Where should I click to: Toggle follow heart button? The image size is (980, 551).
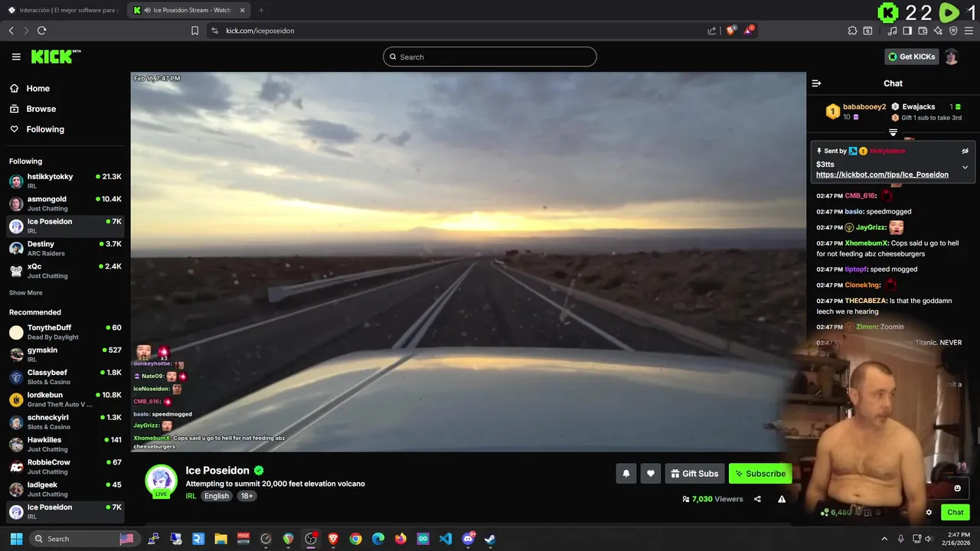click(651, 474)
